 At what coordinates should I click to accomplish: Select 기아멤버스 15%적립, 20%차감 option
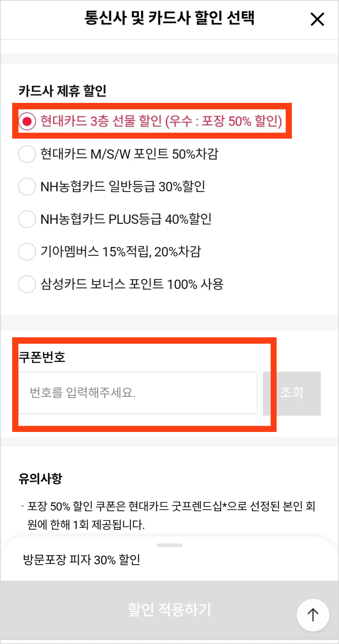pos(27,252)
